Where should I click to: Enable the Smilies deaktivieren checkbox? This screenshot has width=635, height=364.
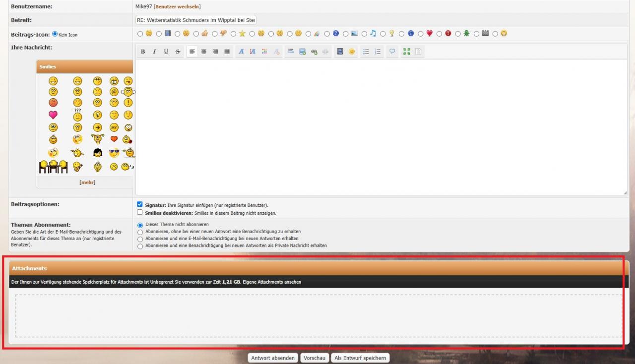[x=140, y=212]
